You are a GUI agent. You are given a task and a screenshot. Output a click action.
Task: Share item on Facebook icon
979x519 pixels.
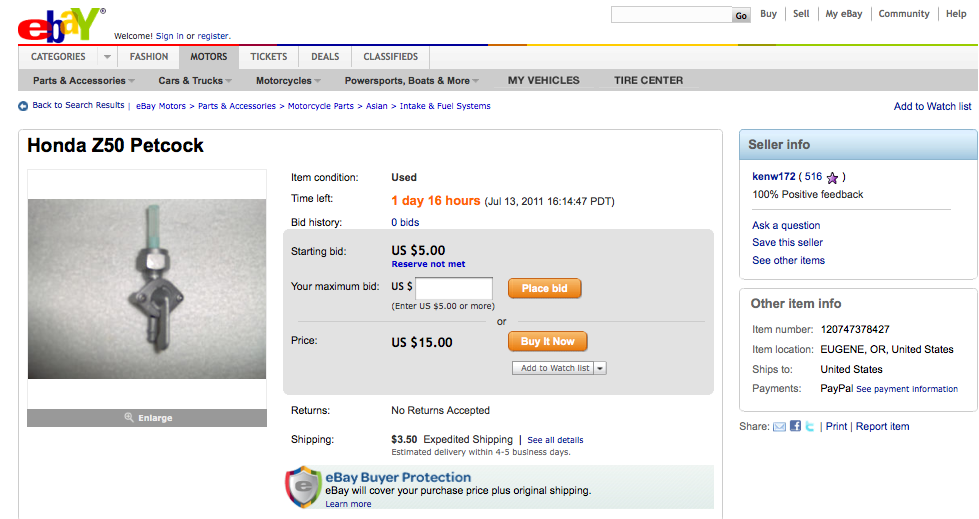pyautogui.click(x=795, y=426)
